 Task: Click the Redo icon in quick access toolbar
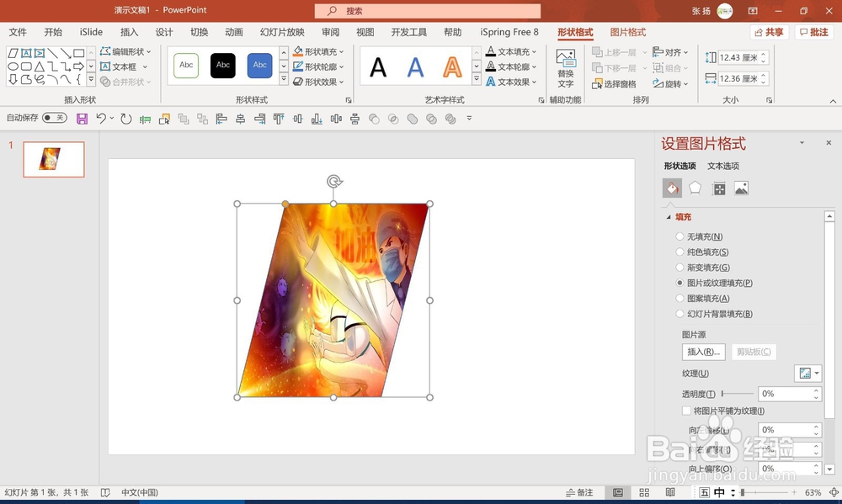coord(125,119)
